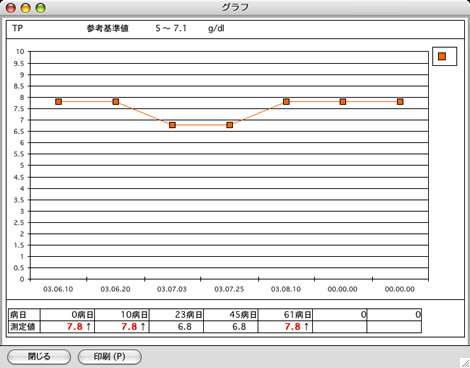Screen dimensions: 470x368
Task: Select the data marker at 03.07.25
Action: pos(229,125)
